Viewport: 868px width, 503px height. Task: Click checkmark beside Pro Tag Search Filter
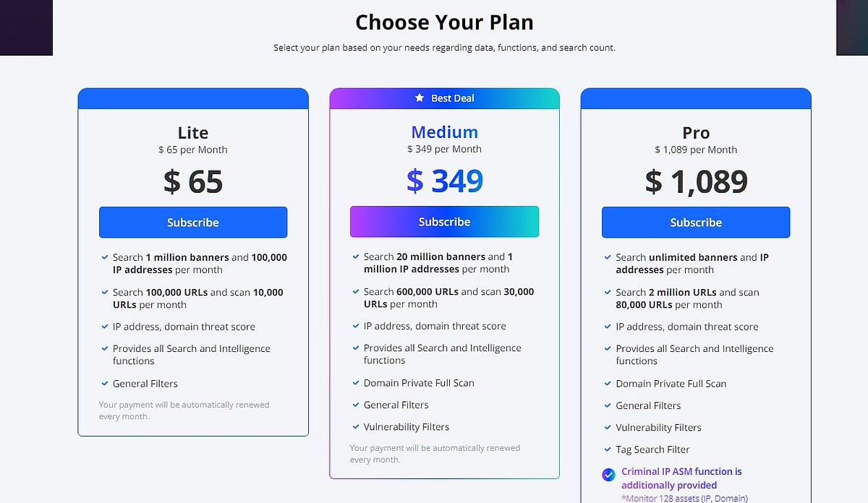pos(608,450)
